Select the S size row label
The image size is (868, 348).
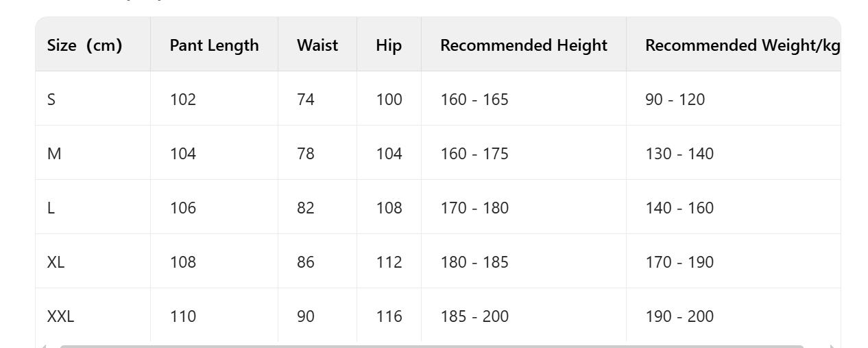[51, 100]
